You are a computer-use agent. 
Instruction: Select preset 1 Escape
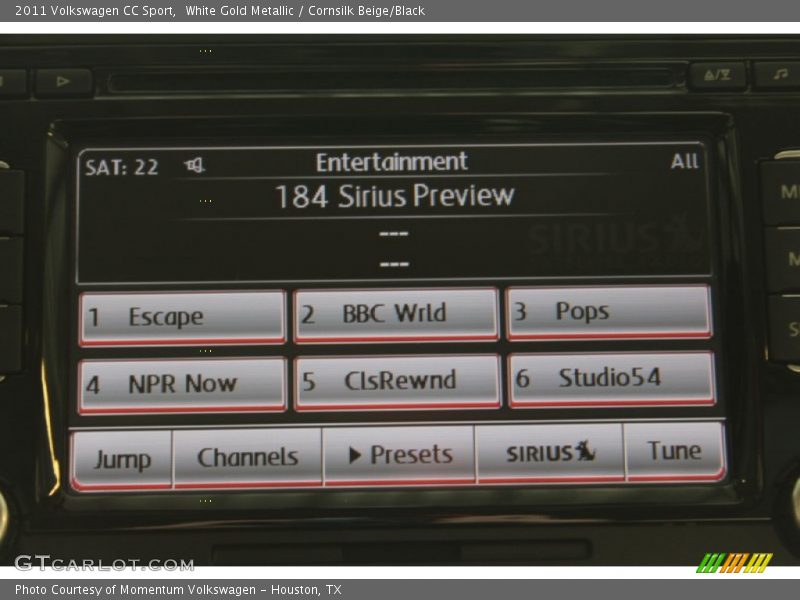pos(183,318)
